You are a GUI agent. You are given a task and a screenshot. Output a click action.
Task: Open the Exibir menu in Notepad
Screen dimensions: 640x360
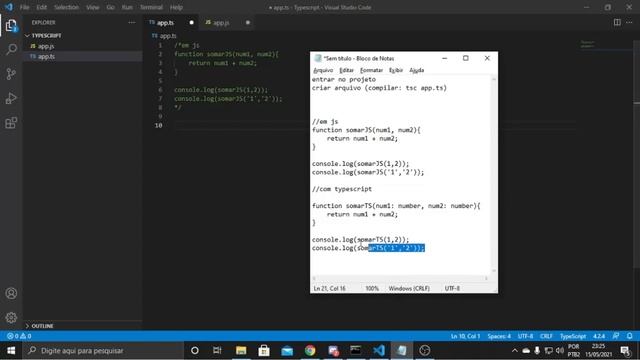396,70
